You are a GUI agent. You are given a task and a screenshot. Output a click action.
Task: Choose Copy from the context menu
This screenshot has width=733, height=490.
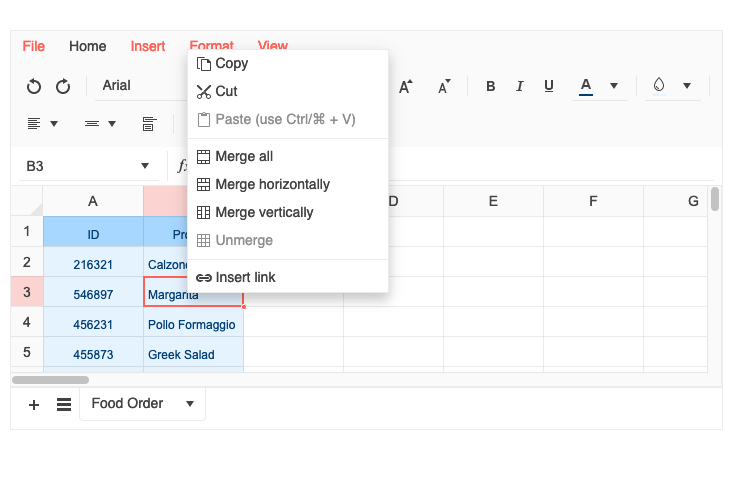pyautogui.click(x=288, y=64)
